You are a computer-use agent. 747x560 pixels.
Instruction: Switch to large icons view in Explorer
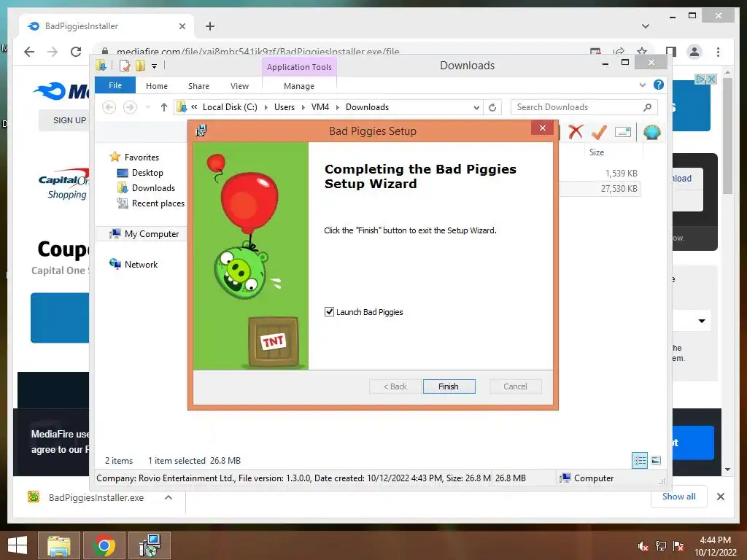tap(656, 460)
